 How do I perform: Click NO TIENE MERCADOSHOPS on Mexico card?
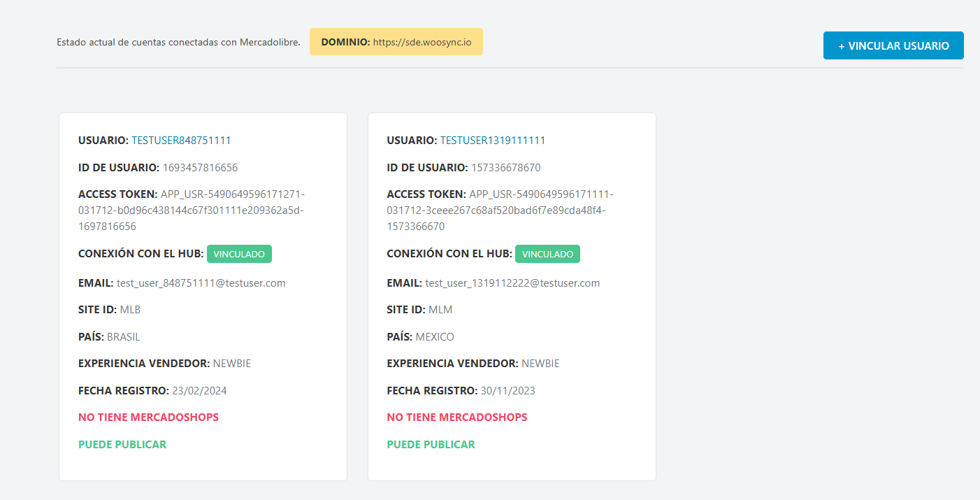(457, 417)
